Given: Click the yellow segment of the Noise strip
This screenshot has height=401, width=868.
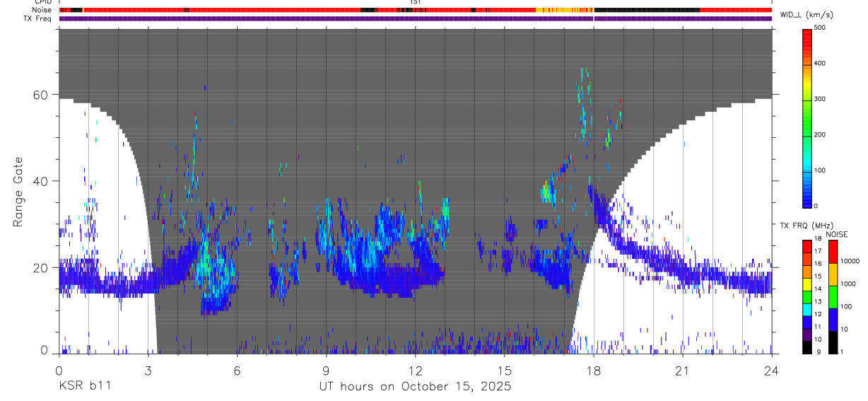Looking at the screenshot, I should pyautogui.click(x=564, y=11).
